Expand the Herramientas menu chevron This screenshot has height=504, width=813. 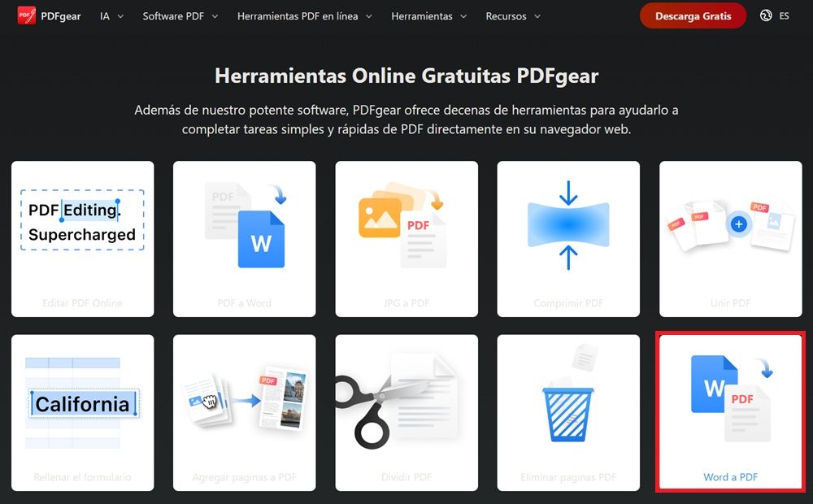point(463,16)
